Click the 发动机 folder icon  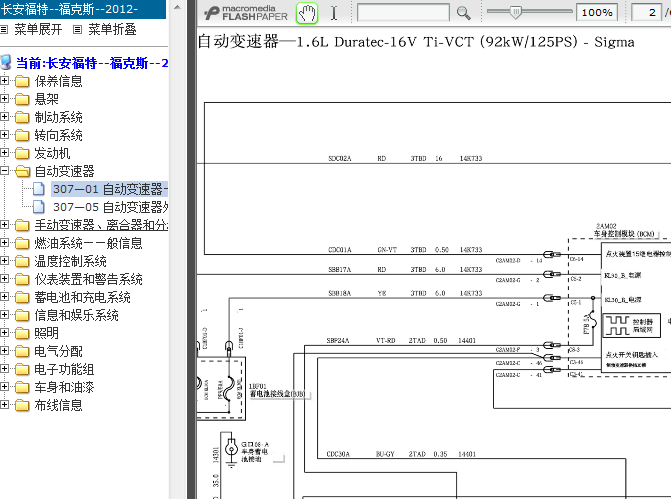point(22,153)
